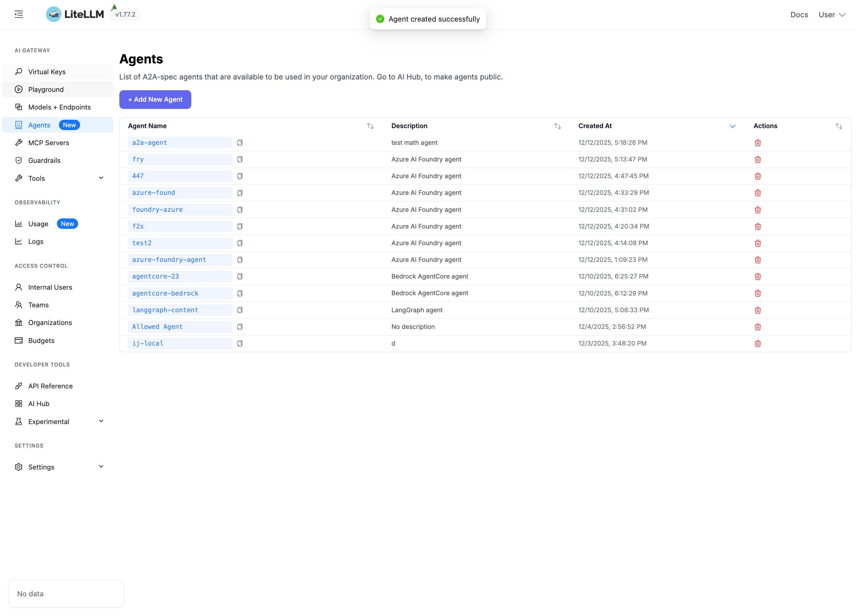Open MCP Servers in the sidebar
This screenshot has width=856, height=616.
48,143
